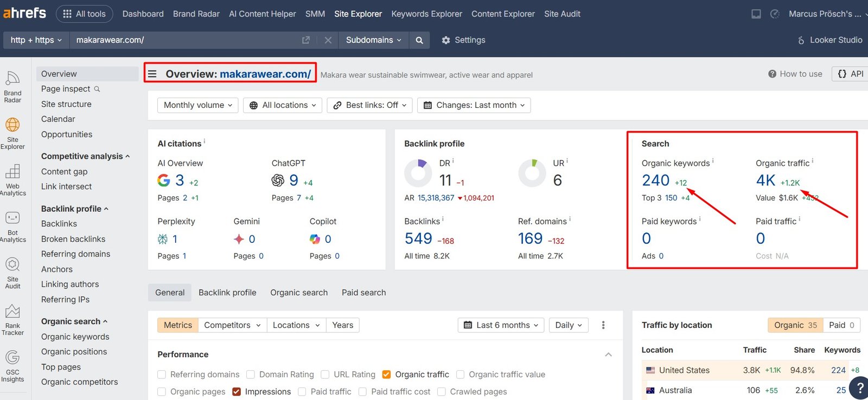This screenshot has width=868, height=400.
Task: Click the 240 organic keywords value
Action: [x=656, y=180]
